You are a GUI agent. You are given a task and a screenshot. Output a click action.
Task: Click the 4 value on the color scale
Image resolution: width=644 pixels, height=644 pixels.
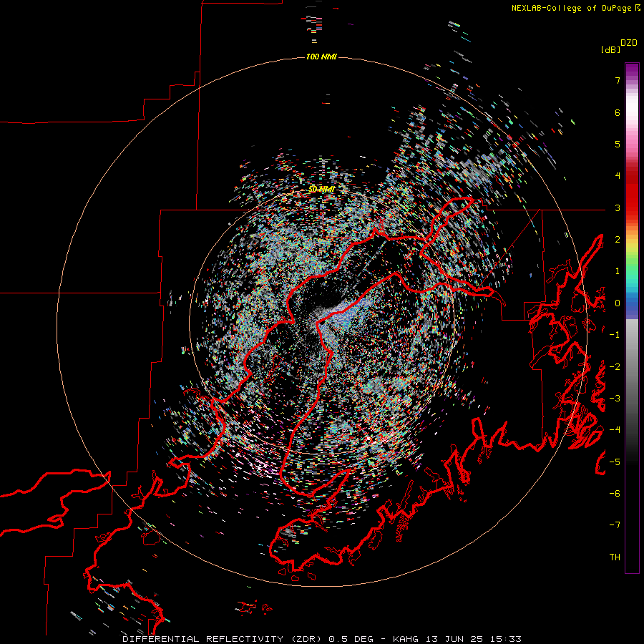[618, 176]
